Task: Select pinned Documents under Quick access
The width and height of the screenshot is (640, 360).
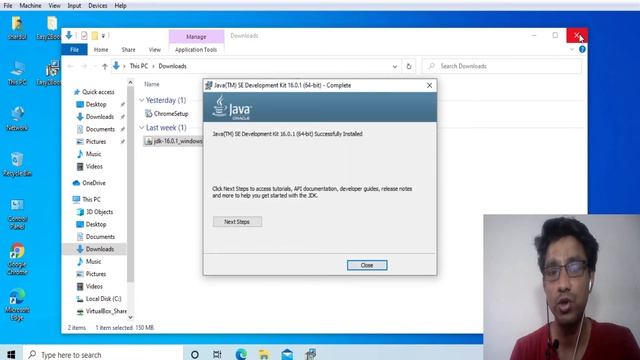Action: point(100,129)
